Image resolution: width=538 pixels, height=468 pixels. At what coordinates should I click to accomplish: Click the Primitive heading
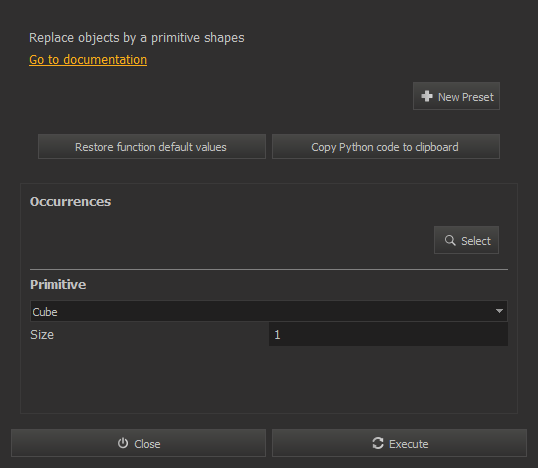(58, 284)
